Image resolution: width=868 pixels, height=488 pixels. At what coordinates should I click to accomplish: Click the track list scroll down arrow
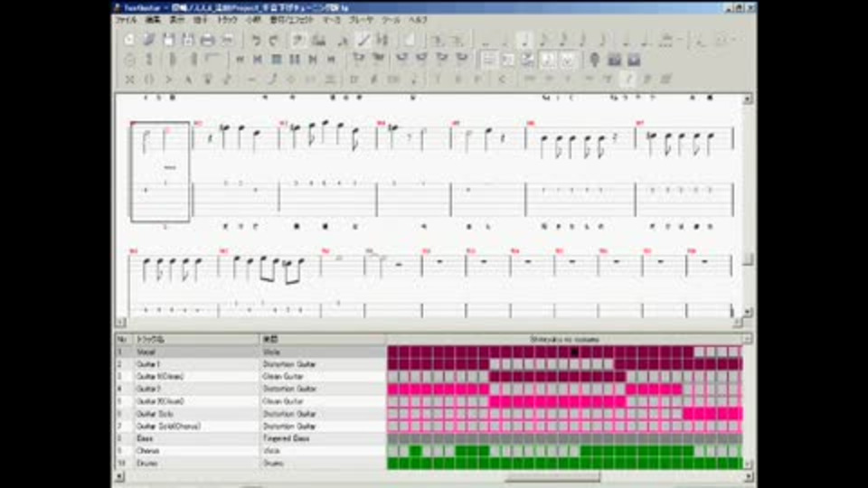point(748,465)
